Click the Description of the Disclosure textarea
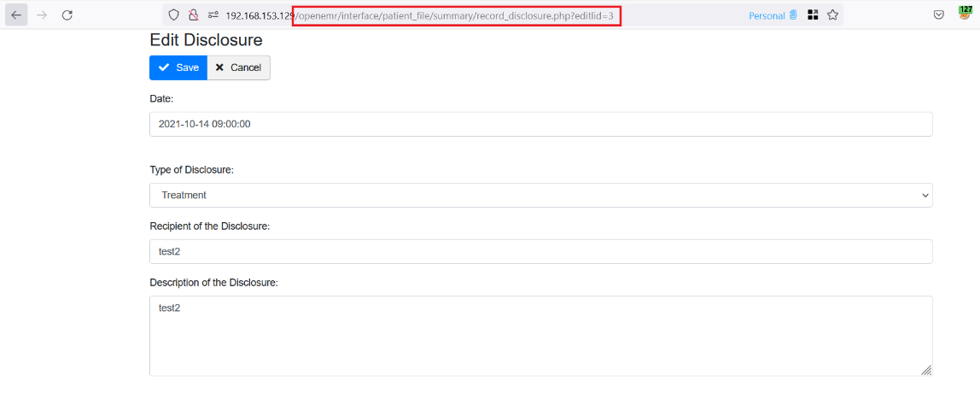The height and width of the screenshot is (405, 980). click(541, 336)
